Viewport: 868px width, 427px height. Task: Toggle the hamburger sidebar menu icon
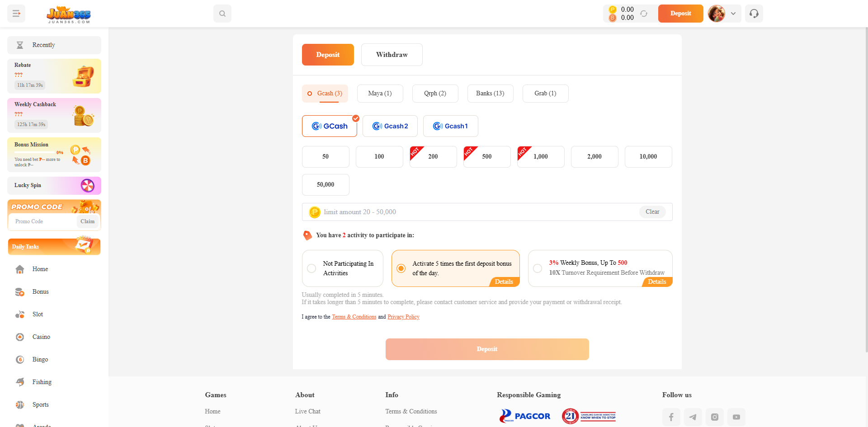tap(16, 14)
